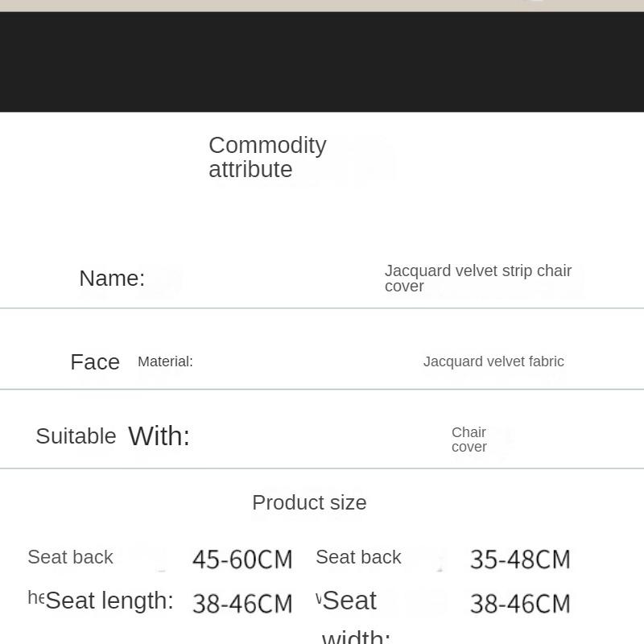
Task: Select the 38-46CM value beside Seat width
Action: [520, 604]
